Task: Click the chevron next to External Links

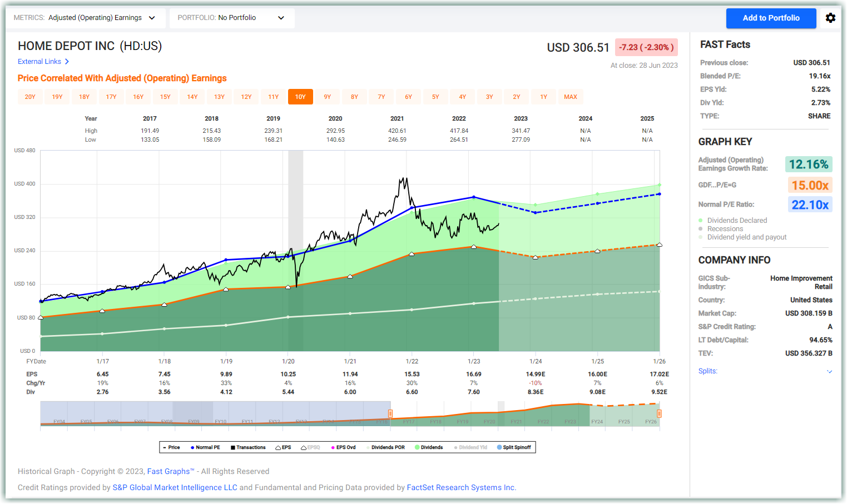Action: pyautogui.click(x=67, y=62)
